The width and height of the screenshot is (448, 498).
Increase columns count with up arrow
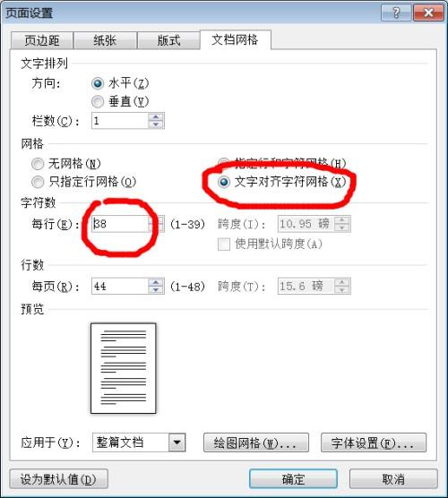pyautogui.click(x=156, y=117)
